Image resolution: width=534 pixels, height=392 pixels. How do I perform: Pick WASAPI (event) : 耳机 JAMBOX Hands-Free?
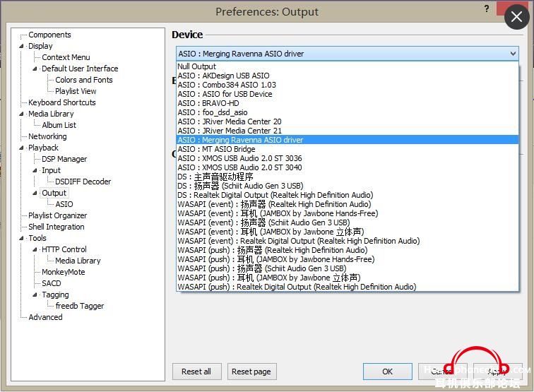point(348,213)
